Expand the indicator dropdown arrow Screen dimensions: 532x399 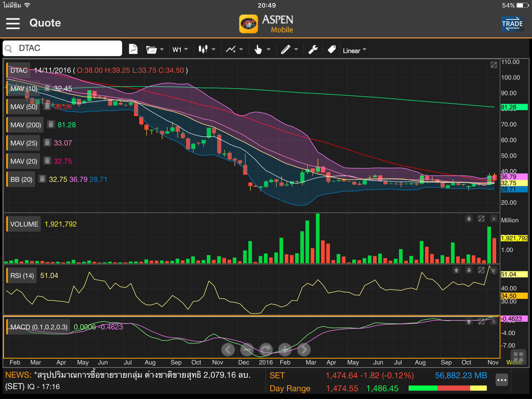pos(241,49)
